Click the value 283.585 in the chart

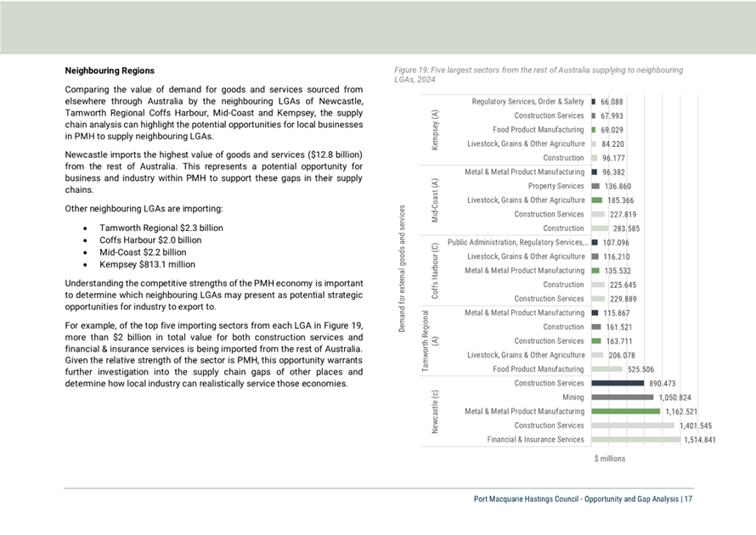coord(626,228)
